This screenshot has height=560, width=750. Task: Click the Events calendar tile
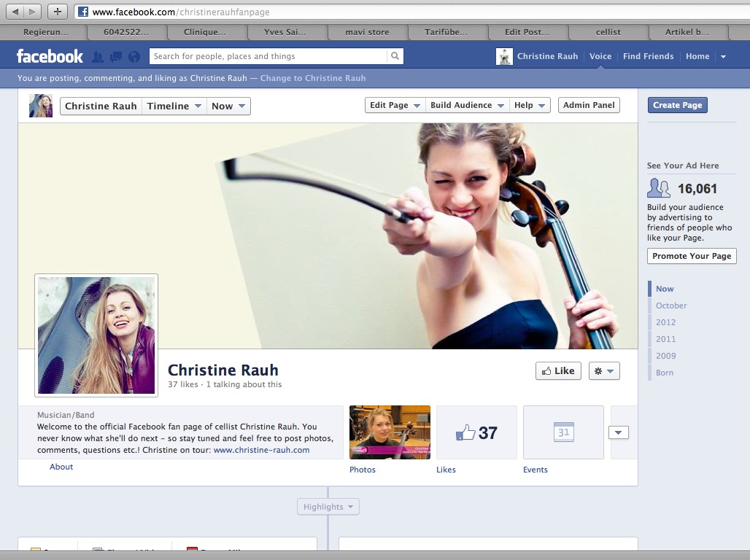coord(563,432)
